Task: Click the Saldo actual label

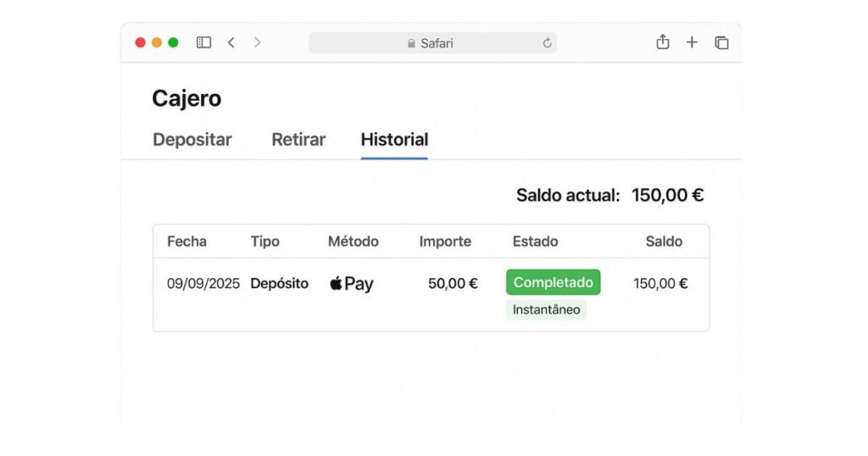Action: pyautogui.click(x=568, y=195)
